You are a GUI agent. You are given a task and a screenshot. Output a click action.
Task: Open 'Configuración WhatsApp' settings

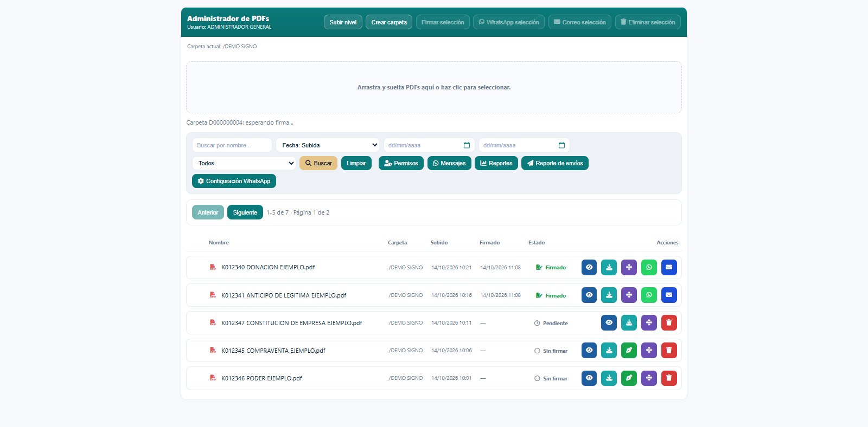pyautogui.click(x=234, y=181)
